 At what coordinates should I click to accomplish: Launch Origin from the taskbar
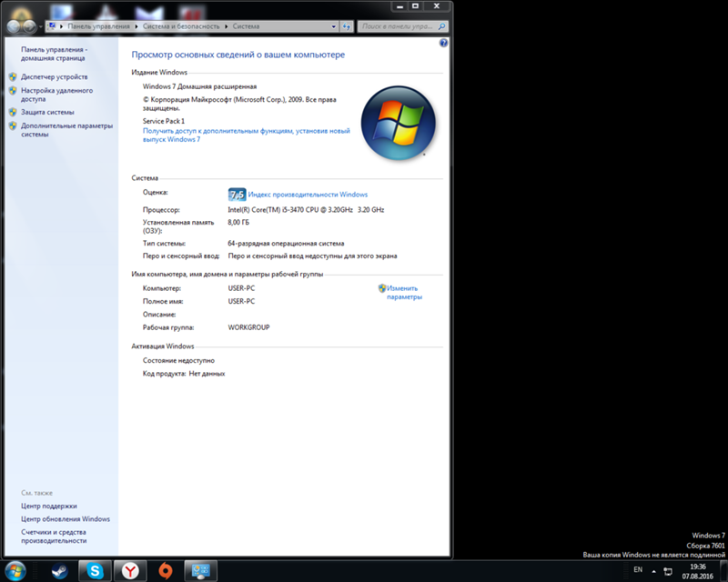(x=166, y=571)
